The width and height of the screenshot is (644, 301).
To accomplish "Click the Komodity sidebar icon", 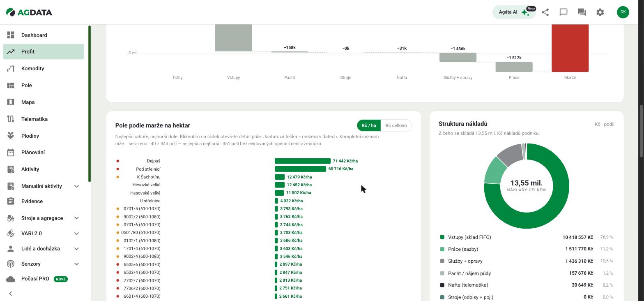I will (x=11, y=68).
